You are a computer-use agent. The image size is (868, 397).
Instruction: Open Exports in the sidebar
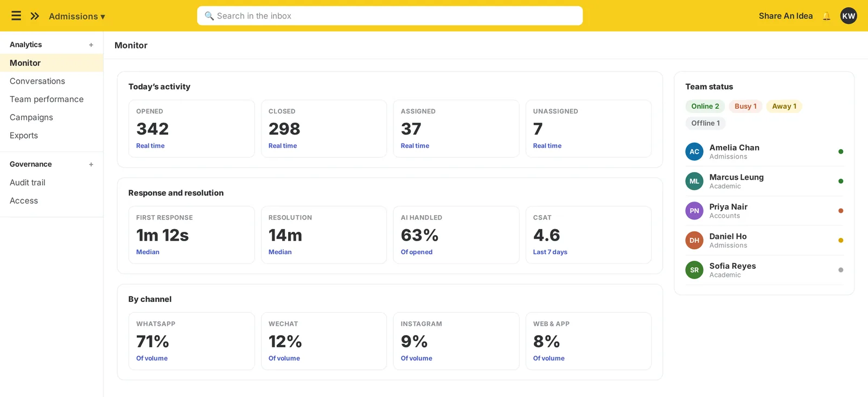(x=52, y=136)
